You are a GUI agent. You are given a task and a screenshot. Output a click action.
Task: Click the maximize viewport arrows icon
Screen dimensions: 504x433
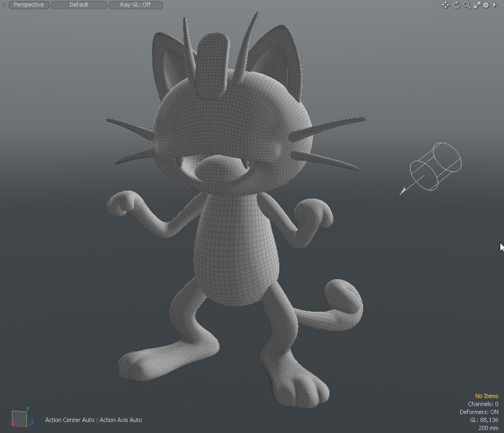(477, 5)
